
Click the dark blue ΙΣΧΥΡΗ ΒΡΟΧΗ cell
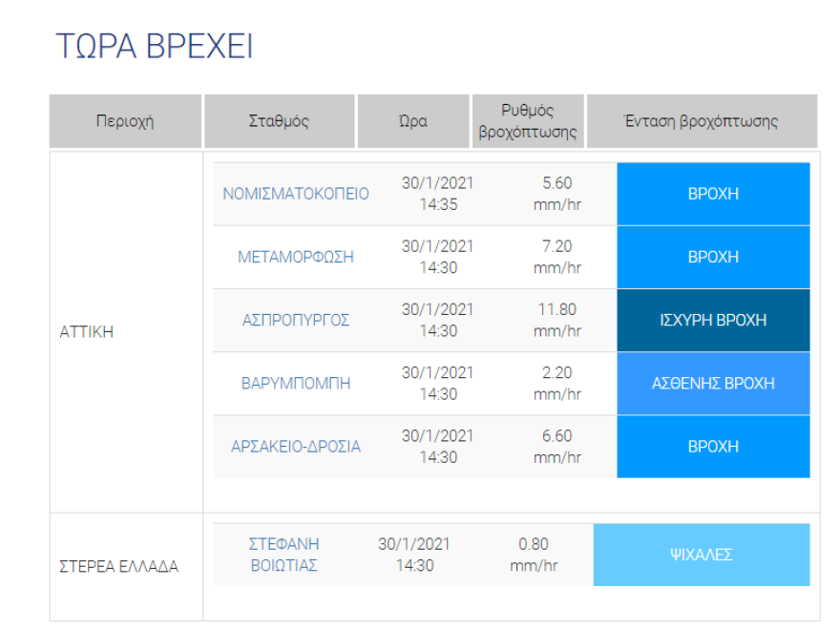click(x=713, y=320)
